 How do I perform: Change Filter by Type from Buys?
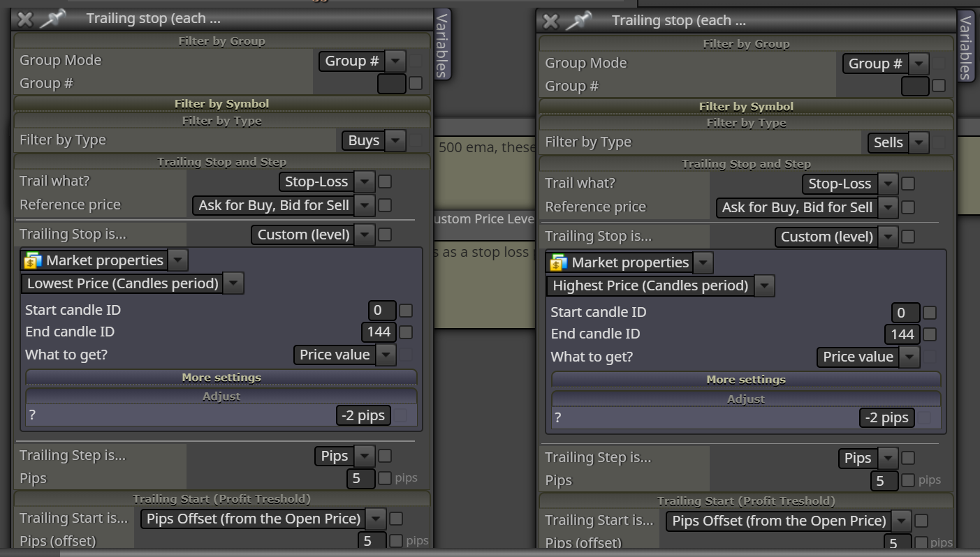coord(374,140)
